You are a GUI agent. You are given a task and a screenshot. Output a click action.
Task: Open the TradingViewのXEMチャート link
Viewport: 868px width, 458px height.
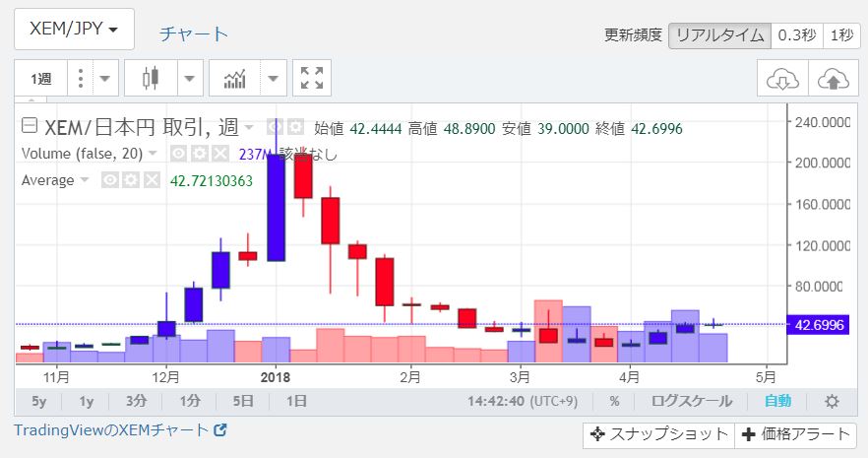[x=111, y=430]
